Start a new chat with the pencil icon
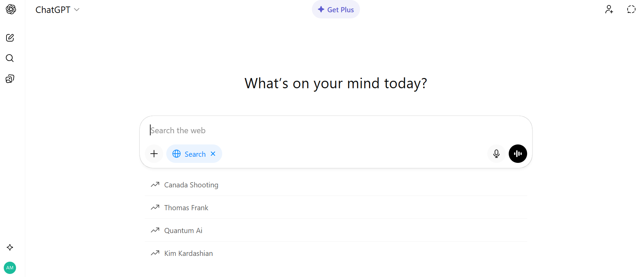 coord(10,38)
